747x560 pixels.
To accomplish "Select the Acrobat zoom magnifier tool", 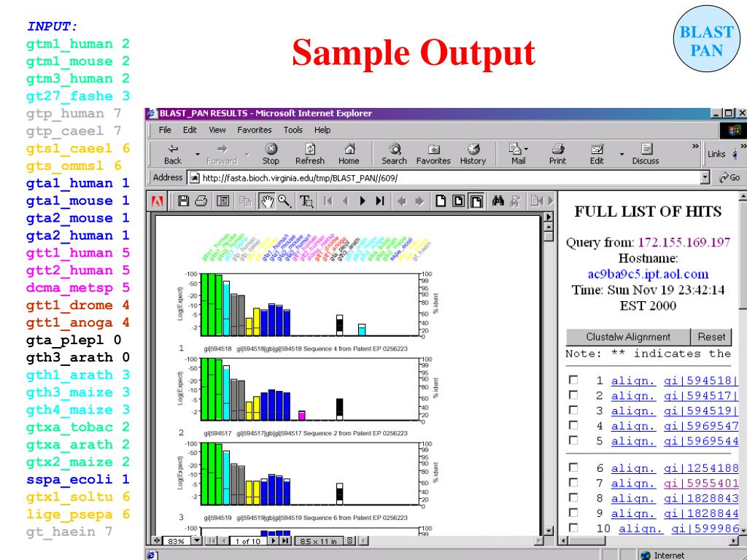I will click(285, 201).
